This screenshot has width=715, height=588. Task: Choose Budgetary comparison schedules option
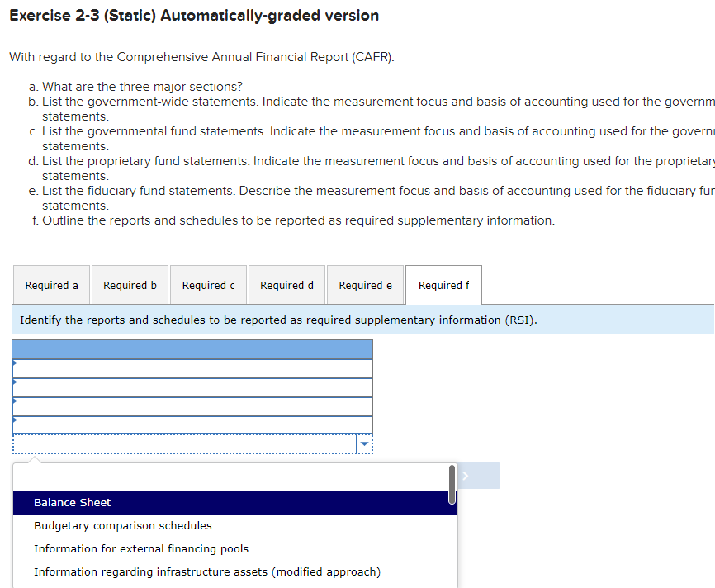click(234, 526)
